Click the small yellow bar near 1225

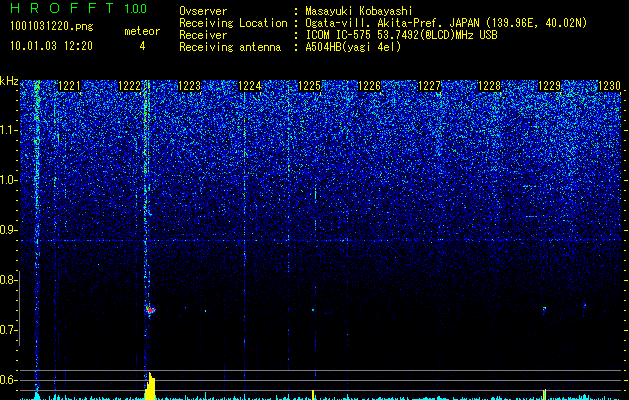click(x=313, y=395)
